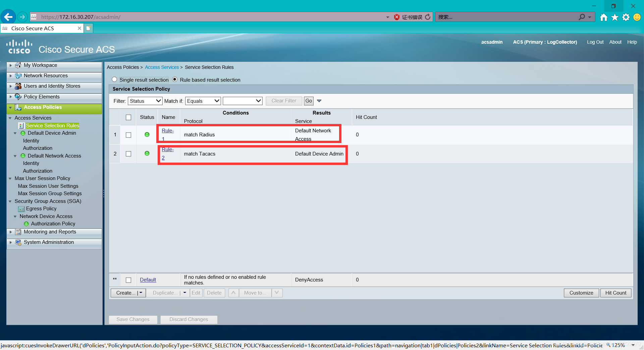Click the search magnifier icon

[582, 17]
